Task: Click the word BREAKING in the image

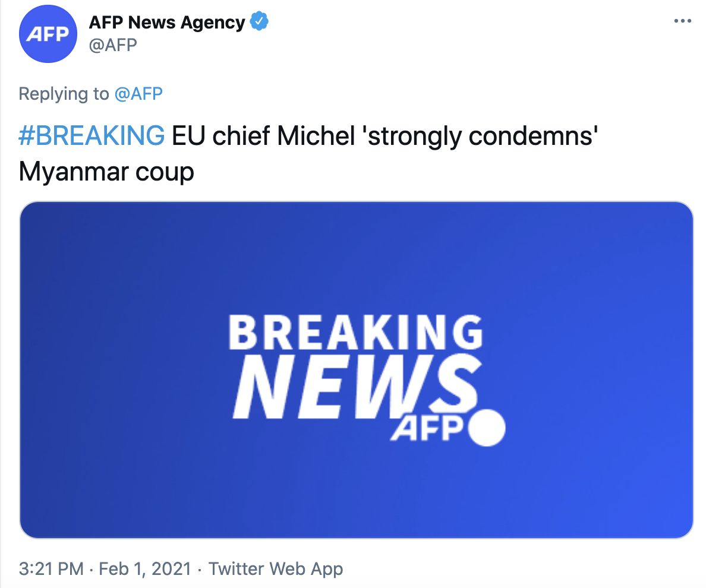Action: coord(355,332)
